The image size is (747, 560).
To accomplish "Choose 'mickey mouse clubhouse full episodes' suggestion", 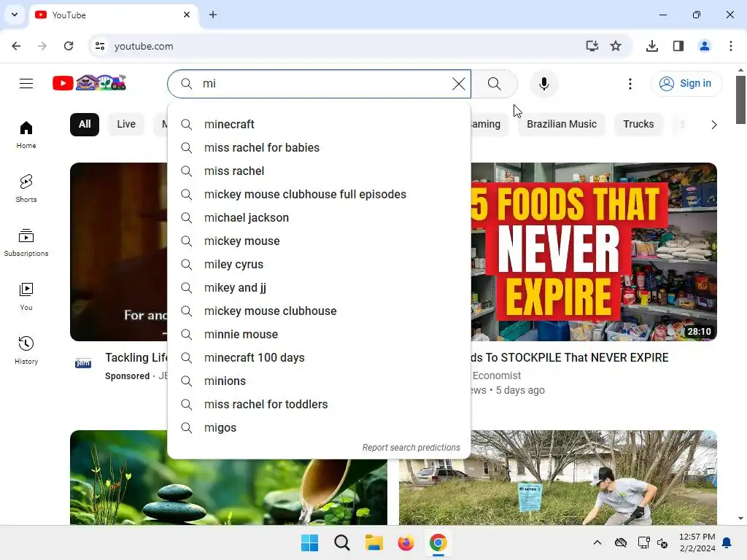I will (x=320, y=194).
